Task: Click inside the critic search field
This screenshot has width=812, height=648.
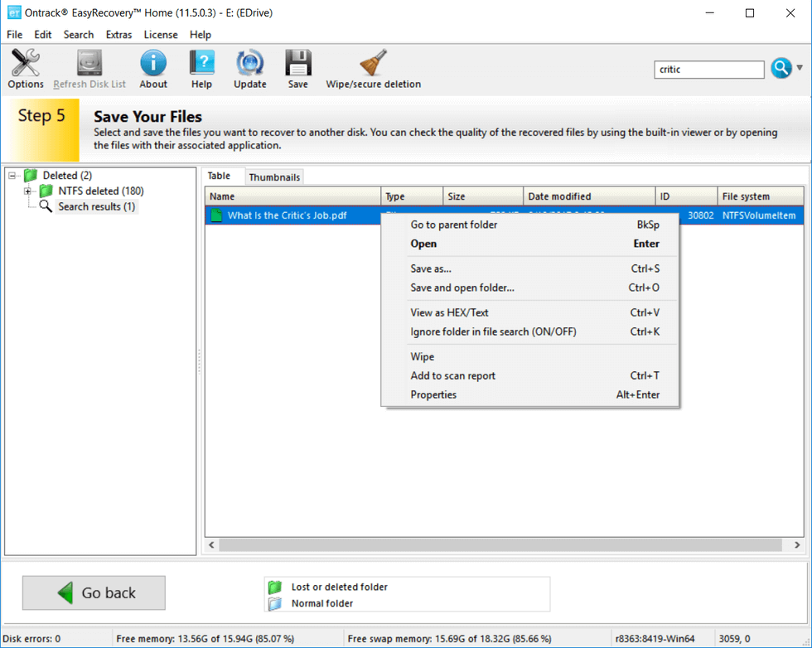Action: pyautogui.click(x=708, y=70)
